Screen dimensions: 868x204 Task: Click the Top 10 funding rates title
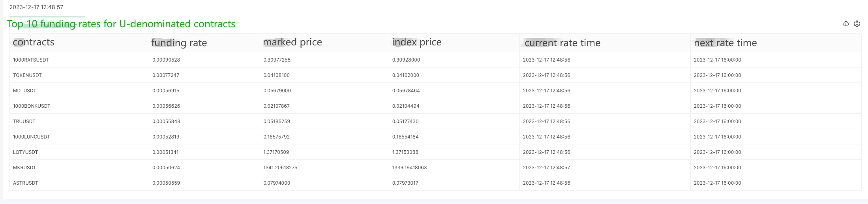[x=121, y=24]
